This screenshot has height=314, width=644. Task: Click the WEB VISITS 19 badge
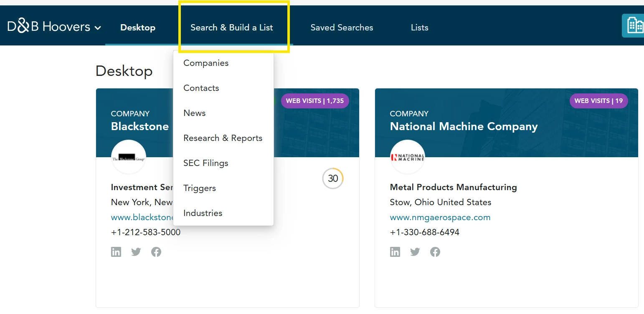(x=598, y=101)
